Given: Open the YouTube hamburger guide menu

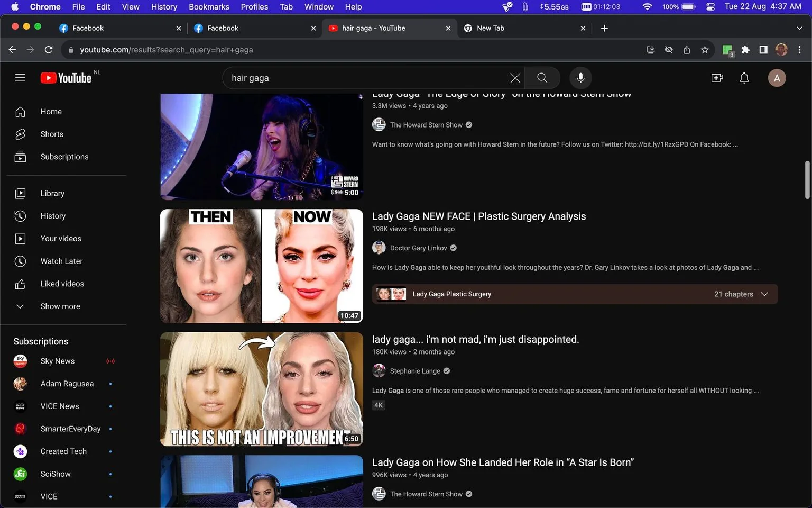Looking at the screenshot, I should coord(20,78).
